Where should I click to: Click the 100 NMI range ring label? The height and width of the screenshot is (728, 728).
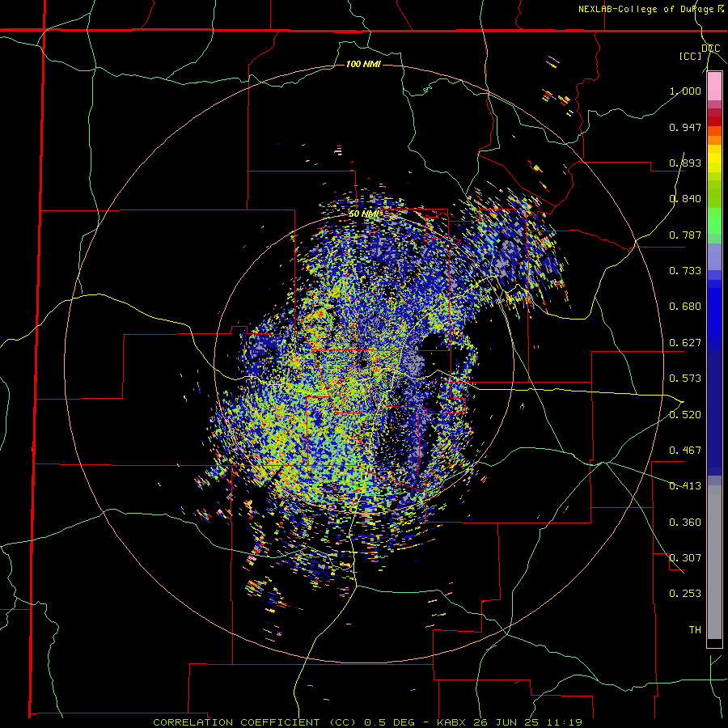click(x=363, y=64)
